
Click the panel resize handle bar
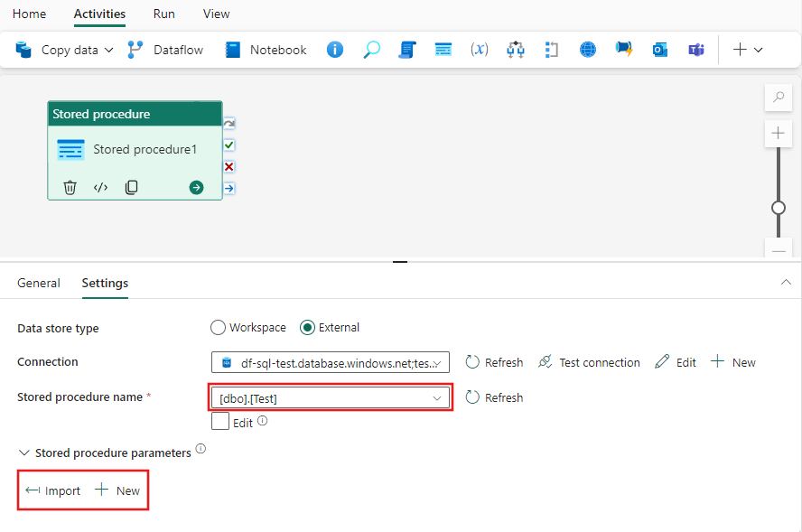[400, 261]
